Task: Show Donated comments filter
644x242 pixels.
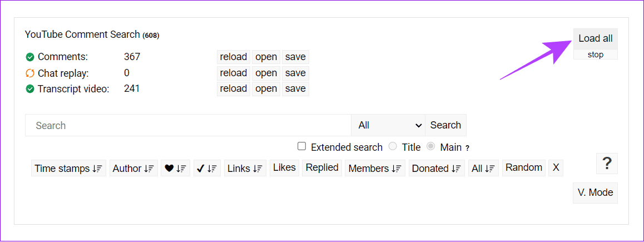Action: (x=437, y=168)
